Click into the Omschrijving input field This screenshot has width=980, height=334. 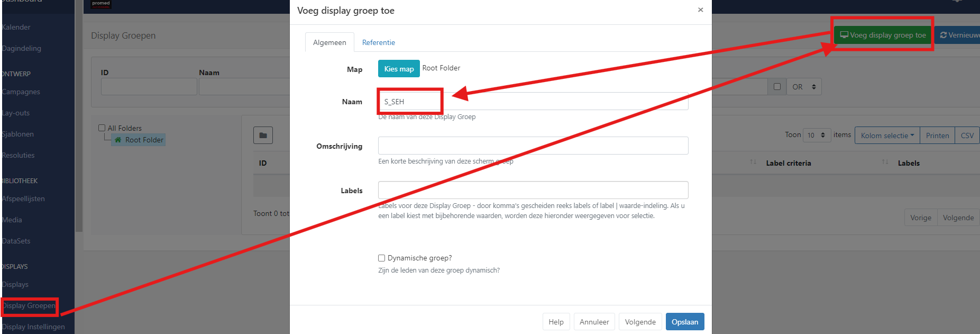point(533,146)
